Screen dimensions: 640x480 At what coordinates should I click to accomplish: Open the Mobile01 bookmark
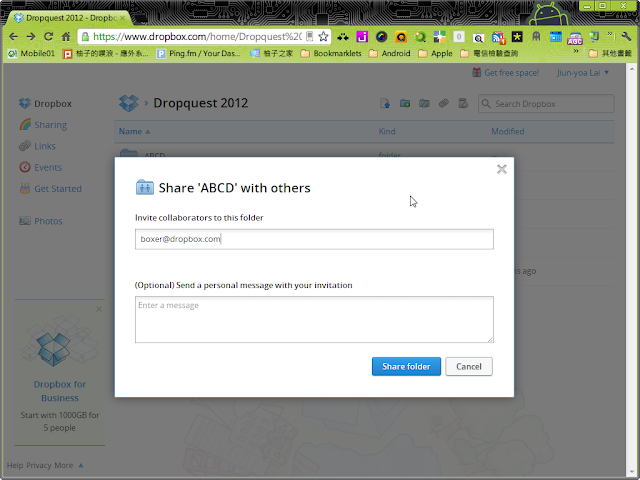point(31,53)
